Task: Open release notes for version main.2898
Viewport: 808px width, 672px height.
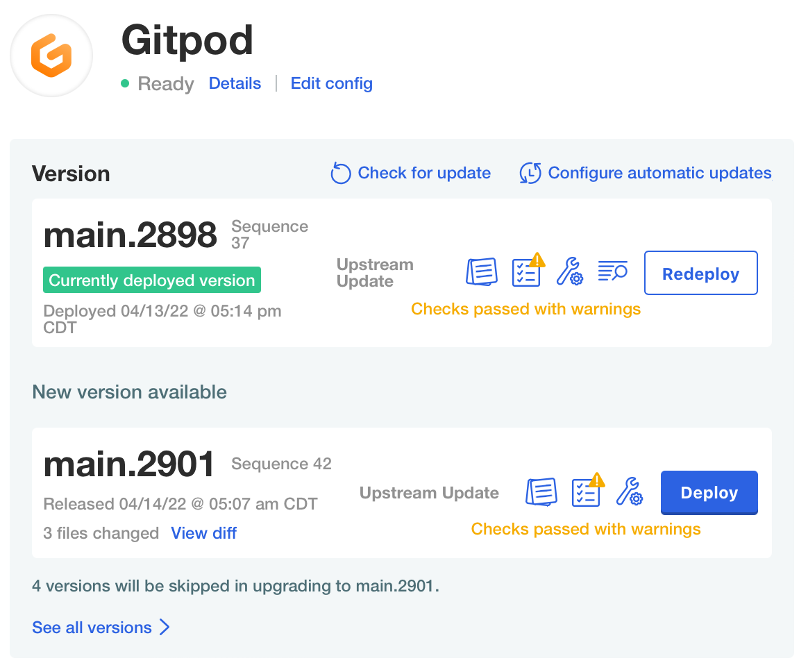Action: [482, 271]
